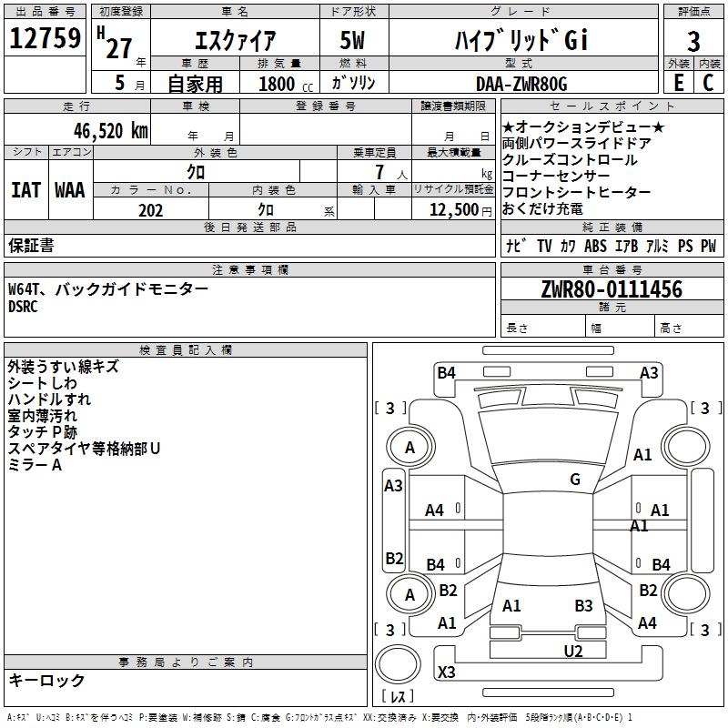Click rear-left wheel A marker
The image size is (728, 728).
click(x=410, y=595)
